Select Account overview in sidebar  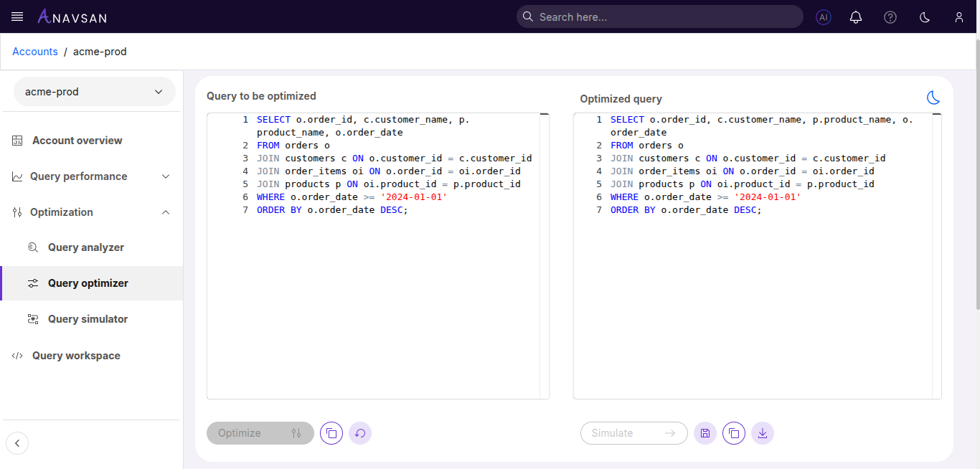[x=77, y=140]
